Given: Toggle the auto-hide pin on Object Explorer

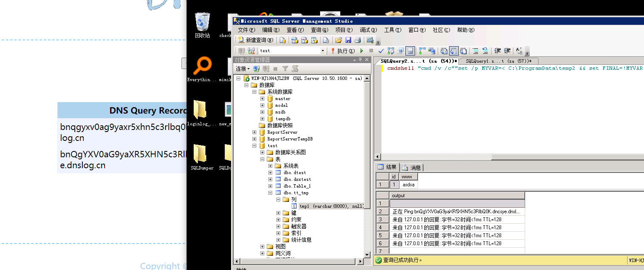Looking at the screenshot, I should click(x=360, y=60).
